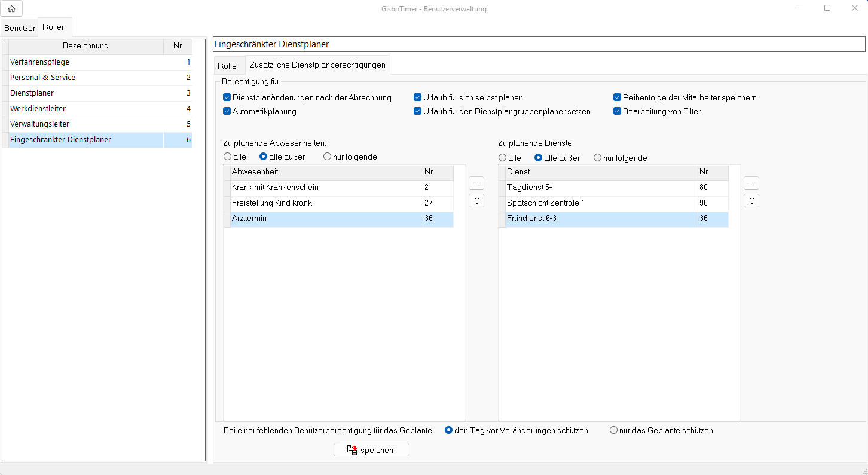Open the absence selection dialog with '...' button
This screenshot has width=868, height=475.
pos(476,183)
